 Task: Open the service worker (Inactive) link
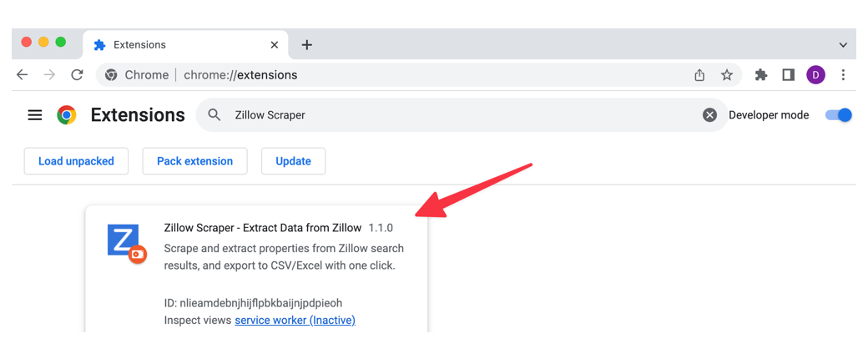point(295,321)
